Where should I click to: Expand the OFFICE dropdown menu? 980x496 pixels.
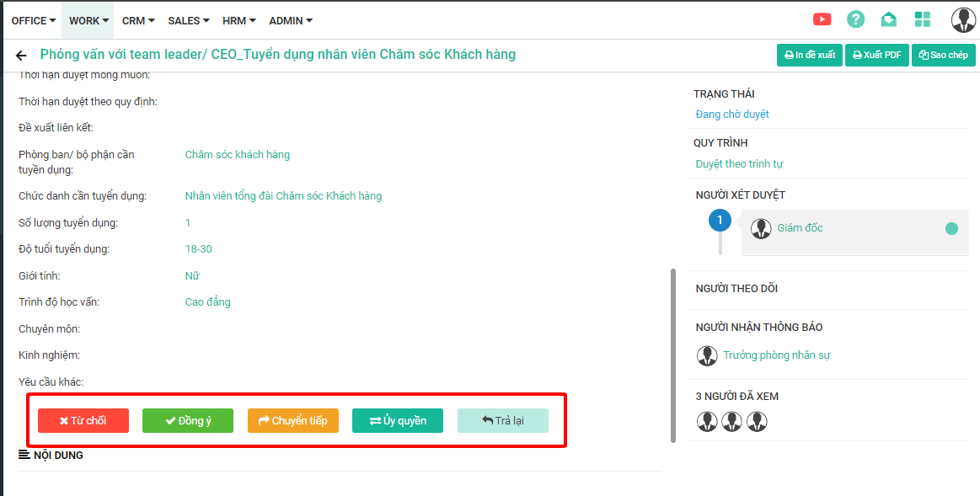34,20
